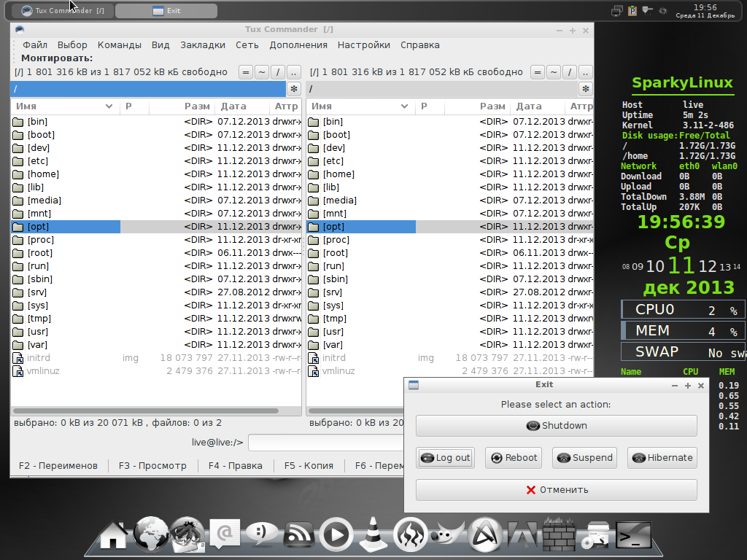Open the square letter-A dock icon
Image resolution: width=747 pixels, height=560 pixels.
[522, 535]
